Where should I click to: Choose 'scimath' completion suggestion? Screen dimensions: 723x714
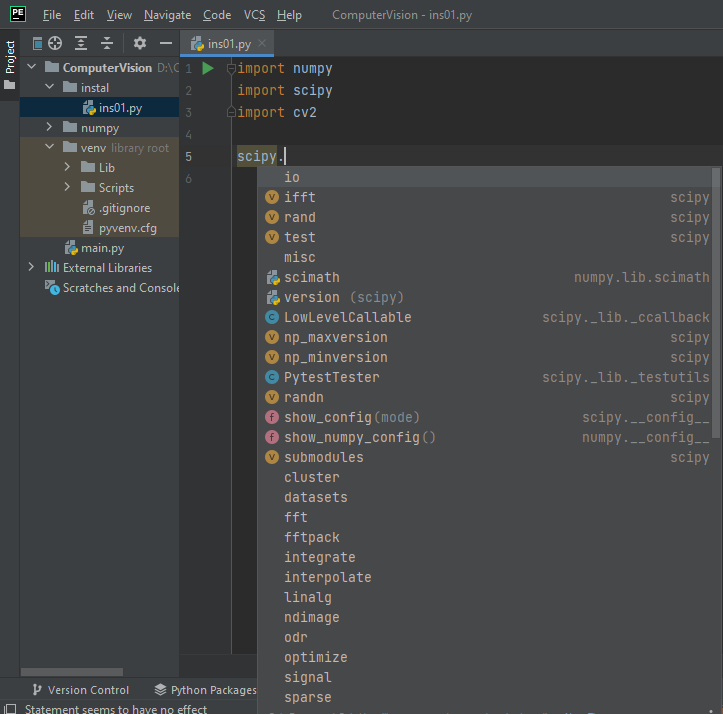pyautogui.click(x=484, y=277)
